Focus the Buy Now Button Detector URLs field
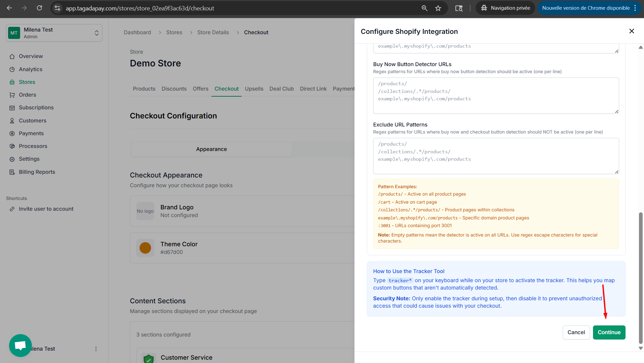 [496, 96]
